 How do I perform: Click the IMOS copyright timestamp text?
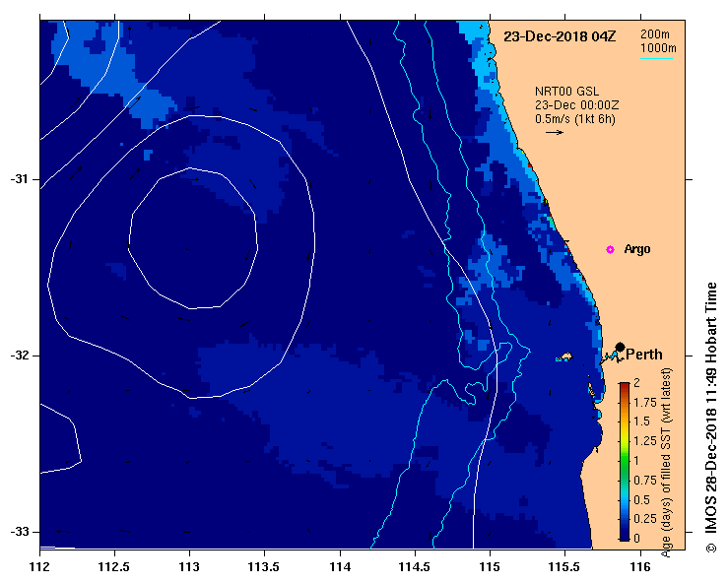click(711, 417)
